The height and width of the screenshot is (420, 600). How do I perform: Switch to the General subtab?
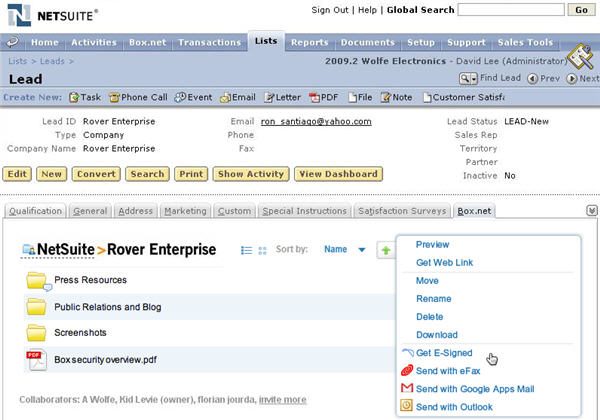click(90, 211)
